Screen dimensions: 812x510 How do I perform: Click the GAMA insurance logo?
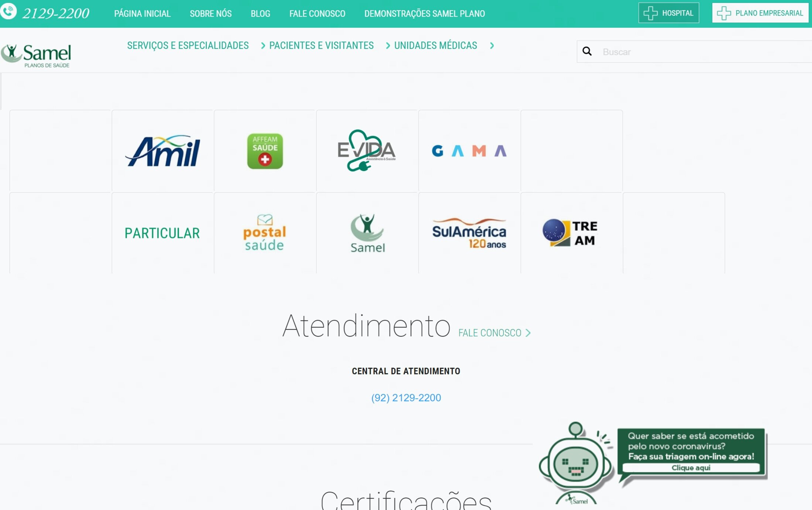click(x=469, y=151)
